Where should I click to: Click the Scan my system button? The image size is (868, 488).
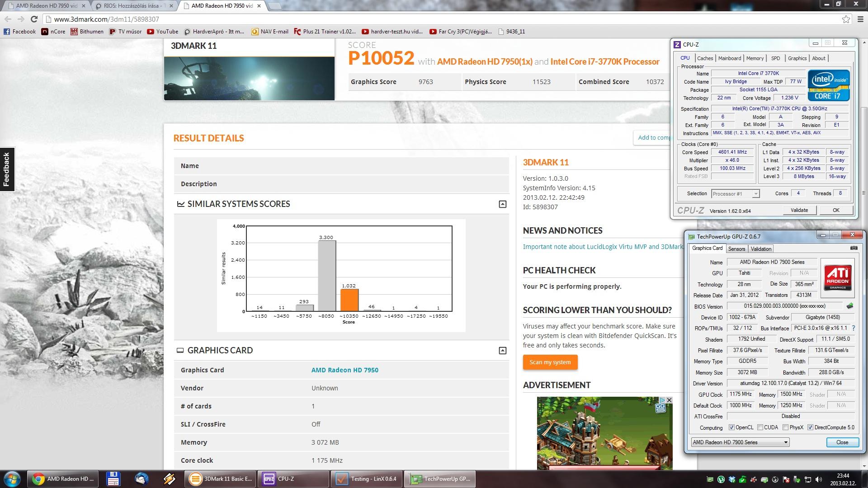[550, 362]
